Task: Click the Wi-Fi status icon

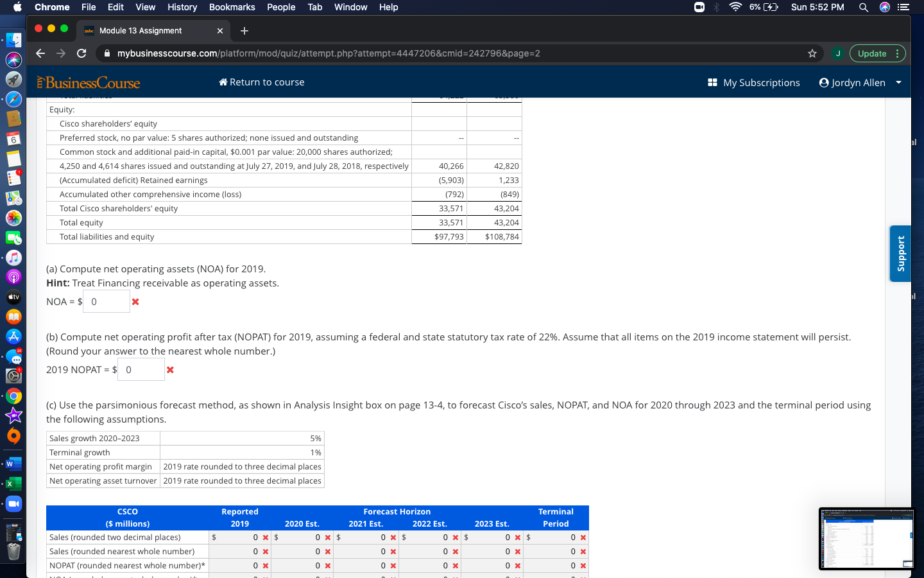Action: coord(735,7)
